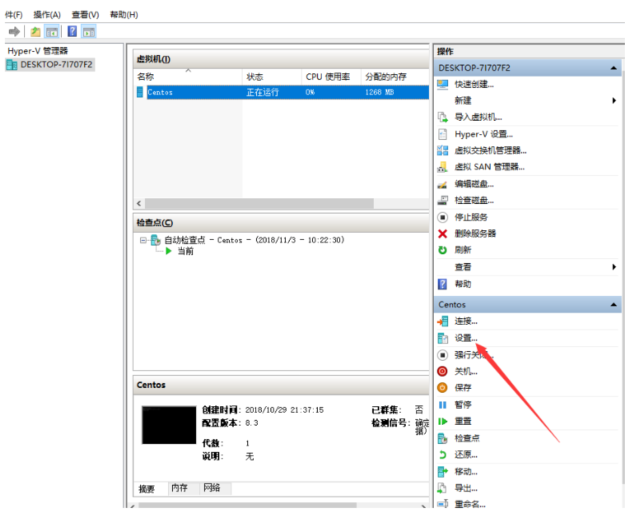625x517 pixels.
Task: Click 帮助 icon in actions pane
Action: 442,284
